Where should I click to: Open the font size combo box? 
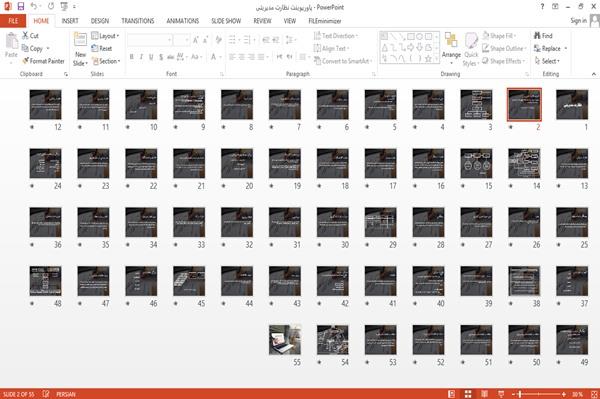tap(181, 40)
